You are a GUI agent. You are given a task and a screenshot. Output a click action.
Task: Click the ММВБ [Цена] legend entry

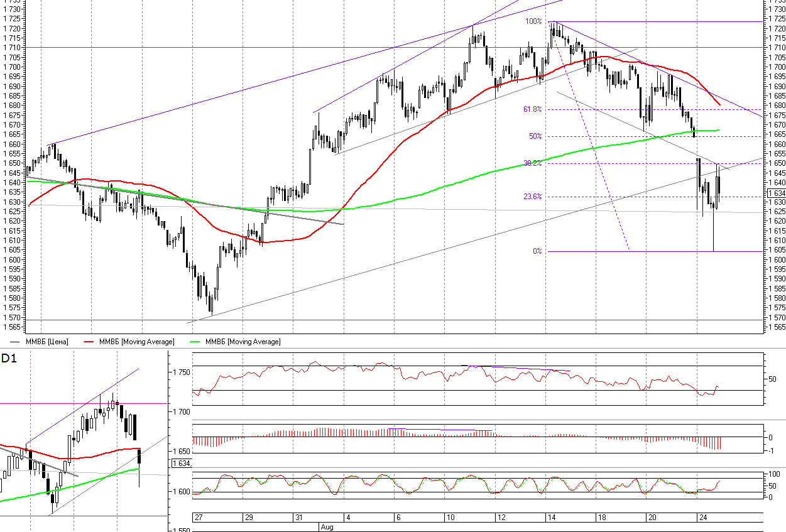click(47, 342)
